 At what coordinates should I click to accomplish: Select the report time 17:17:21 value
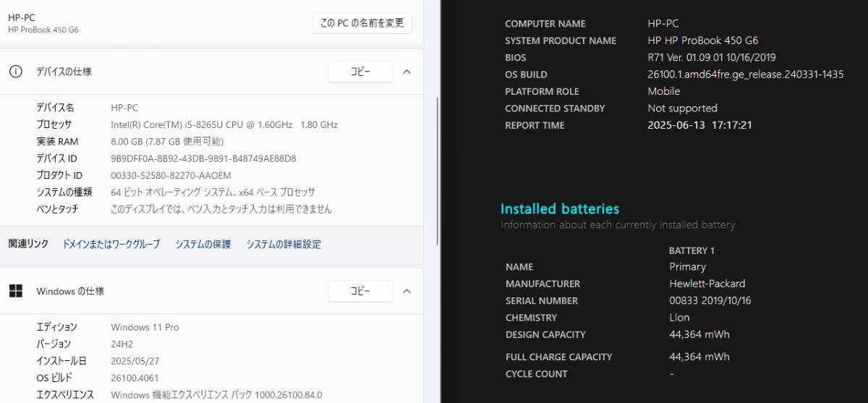700,125
